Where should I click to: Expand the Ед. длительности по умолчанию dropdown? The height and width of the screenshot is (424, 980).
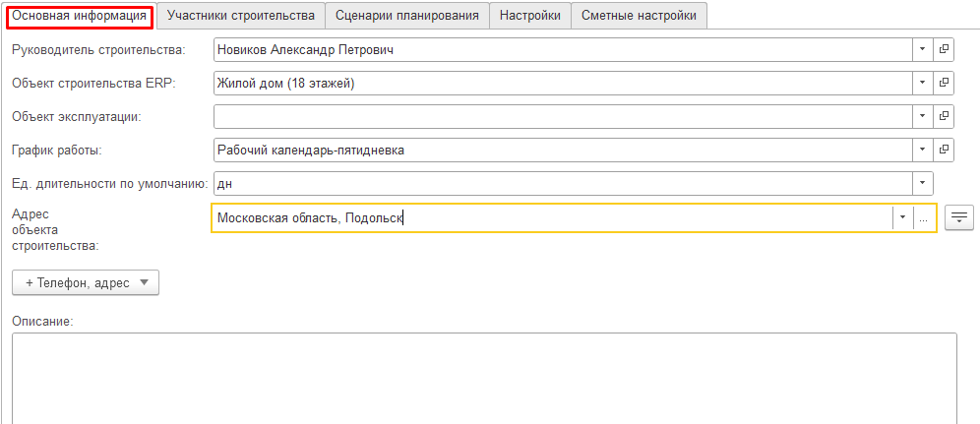point(923,183)
